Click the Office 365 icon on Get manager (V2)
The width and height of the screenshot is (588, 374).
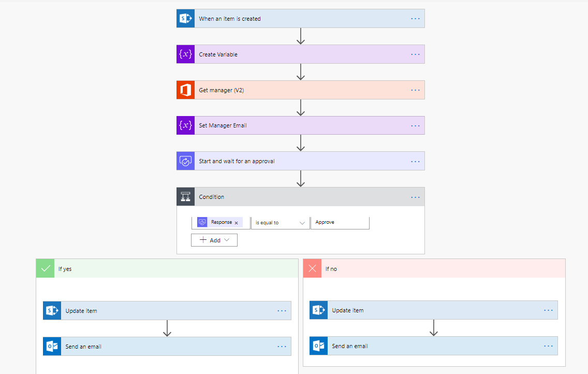(x=186, y=90)
